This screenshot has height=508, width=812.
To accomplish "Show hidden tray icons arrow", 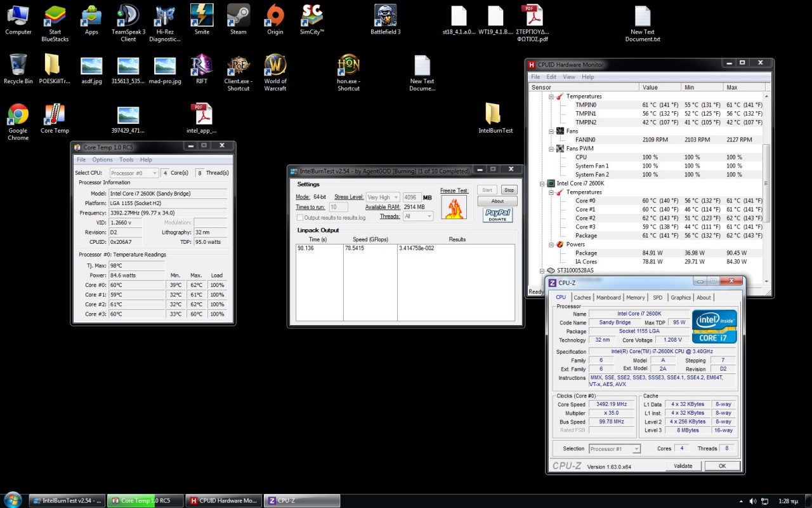I will pyautogui.click(x=742, y=501).
